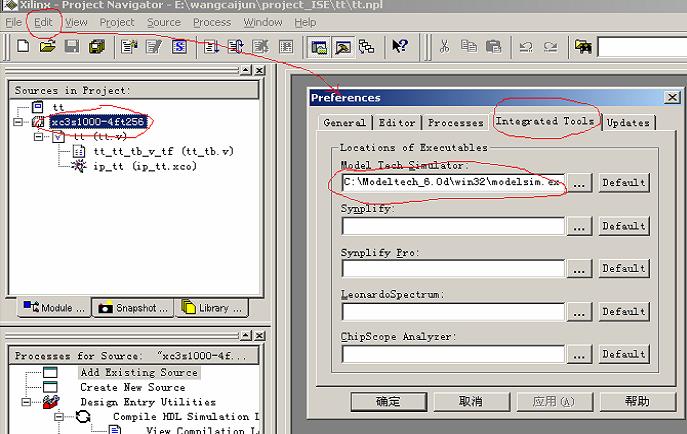Click the right pressed window toggle toolbar button
The width and height of the screenshot is (687, 434).
coord(343,47)
